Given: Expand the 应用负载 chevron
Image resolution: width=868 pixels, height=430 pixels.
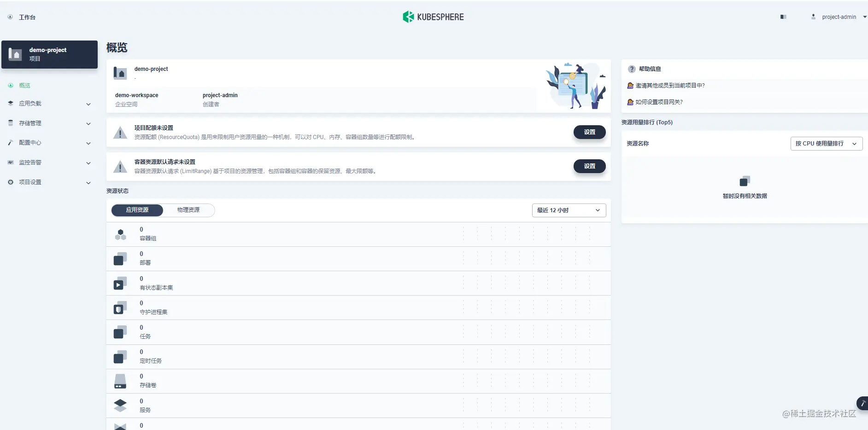Looking at the screenshot, I should pos(88,104).
